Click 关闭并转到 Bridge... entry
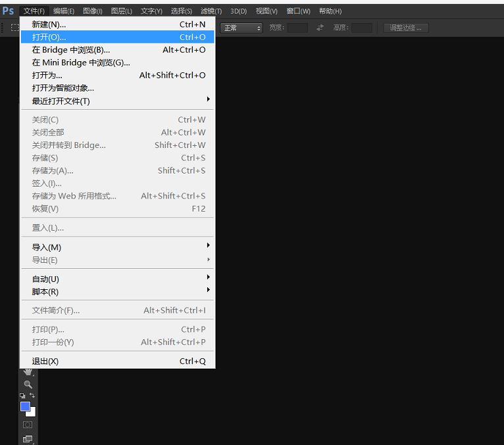504x445 pixels. pos(117,145)
